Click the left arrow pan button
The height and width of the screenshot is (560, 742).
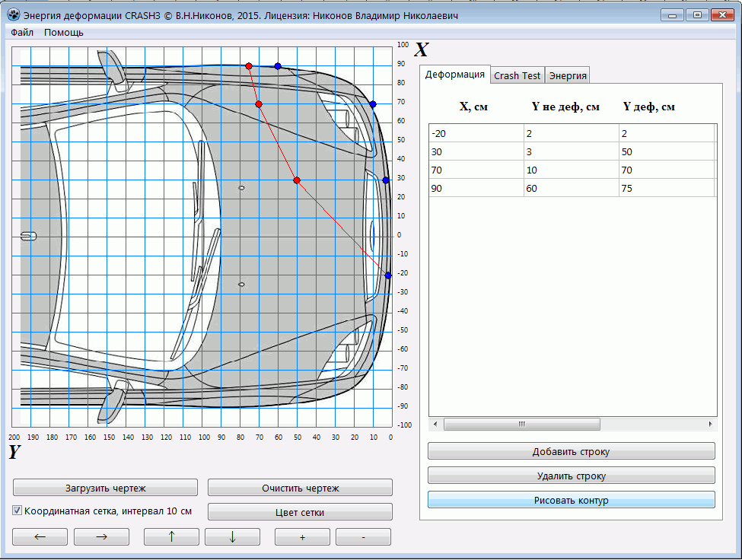40,537
